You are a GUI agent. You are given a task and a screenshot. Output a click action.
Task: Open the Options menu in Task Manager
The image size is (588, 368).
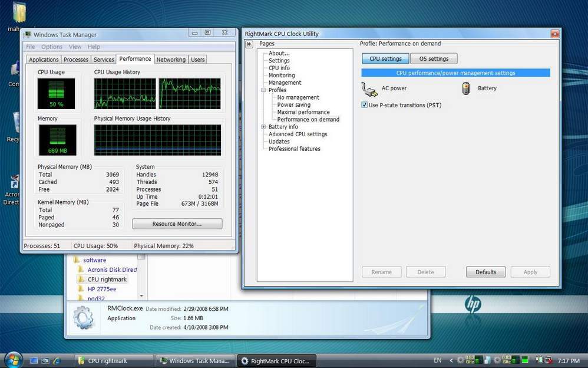[52, 47]
